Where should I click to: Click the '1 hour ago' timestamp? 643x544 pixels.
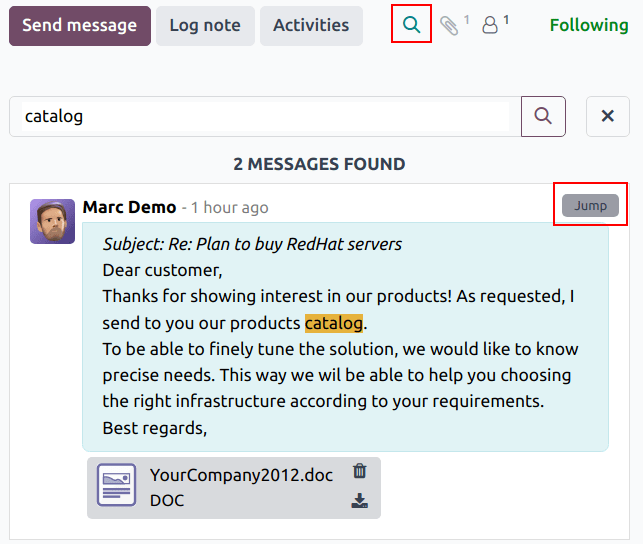(229, 208)
